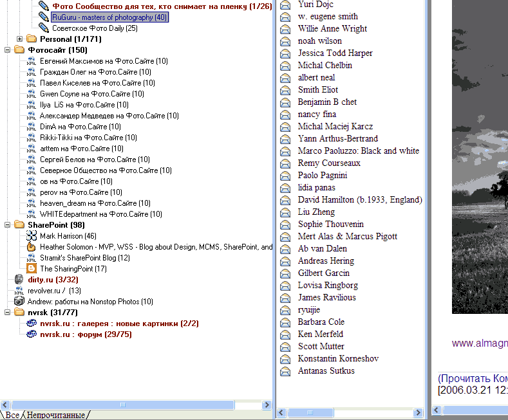Click the envelope icon beside Barbara Cole
Image resolution: width=508 pixels, height=420 pixels.
(x=285, y=322)
